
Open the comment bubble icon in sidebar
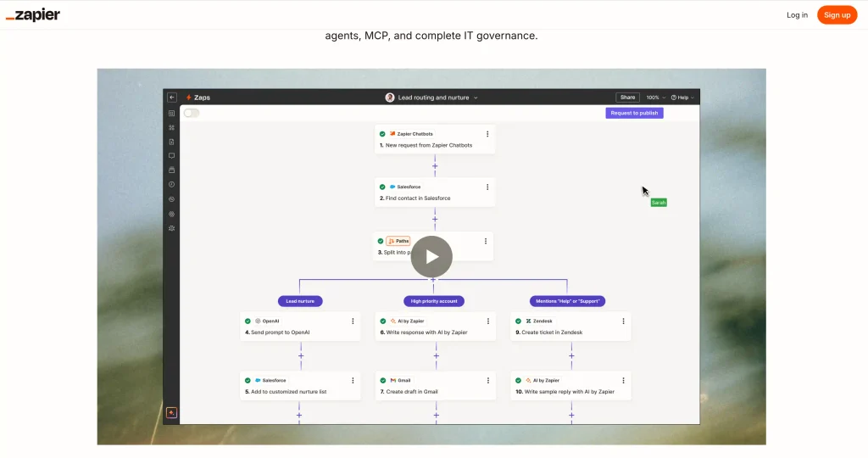coord(171,155)
